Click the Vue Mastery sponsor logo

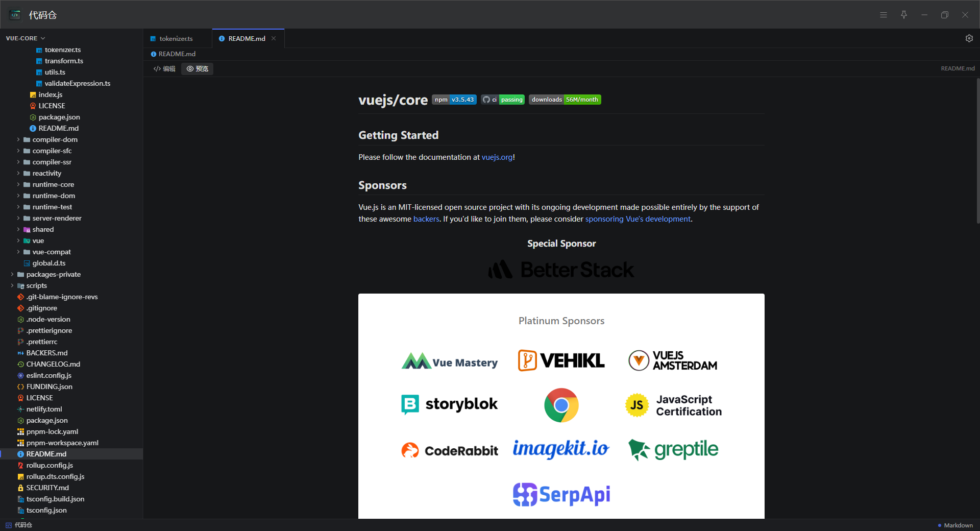[450, 361]
